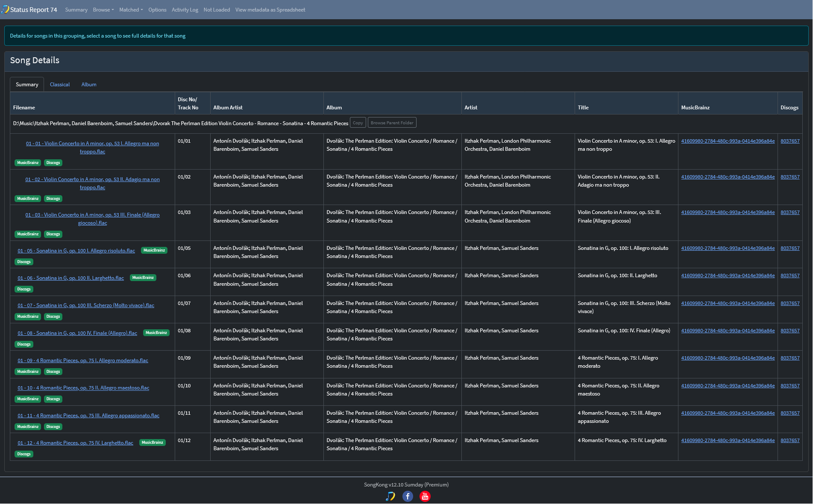The width and height of the screenshot is (813, 504).
Task: Click View metadata as Spreadsheet
Action: click(x=270, y=10)
